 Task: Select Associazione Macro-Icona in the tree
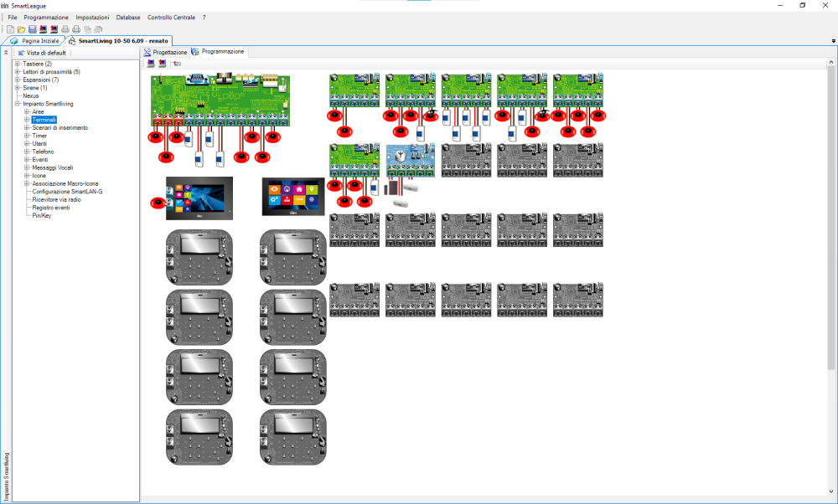point(65,183)
